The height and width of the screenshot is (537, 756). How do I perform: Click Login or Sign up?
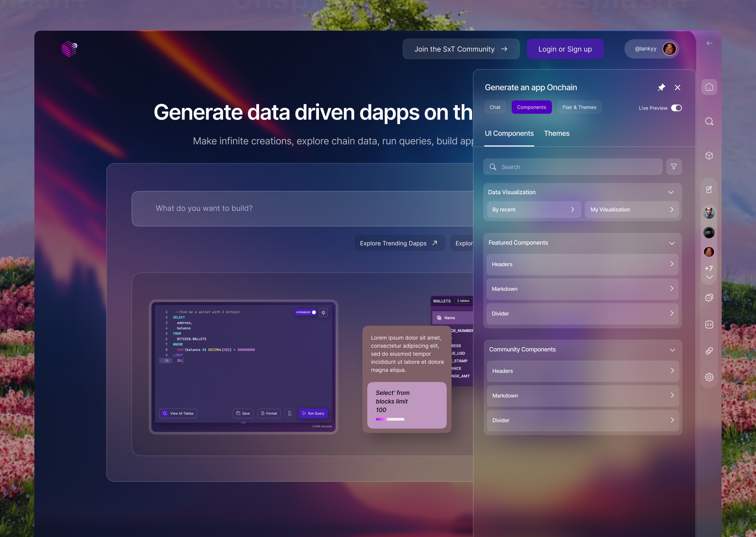(x=566, y=49)
